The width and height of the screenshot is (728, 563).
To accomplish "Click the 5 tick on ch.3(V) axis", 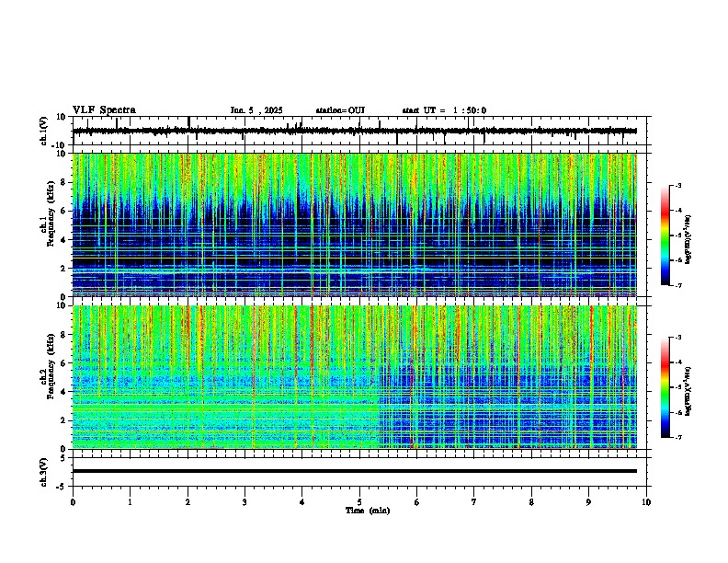I will click(64, 458).
